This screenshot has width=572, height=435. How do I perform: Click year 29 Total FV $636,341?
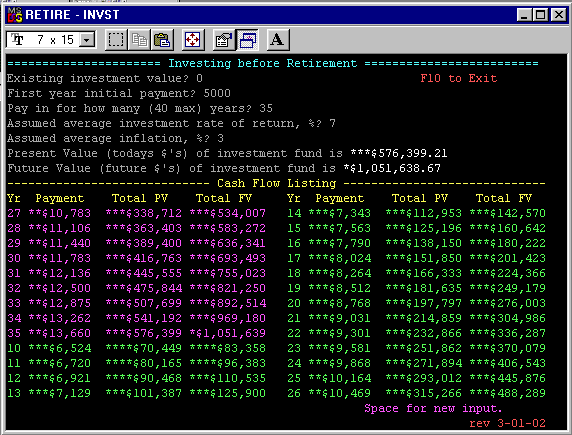tap(227, 243)
